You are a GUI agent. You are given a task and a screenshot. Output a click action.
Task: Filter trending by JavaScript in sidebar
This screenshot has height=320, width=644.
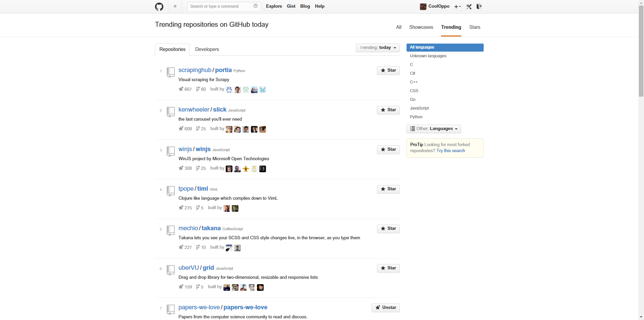pos(445,108)
